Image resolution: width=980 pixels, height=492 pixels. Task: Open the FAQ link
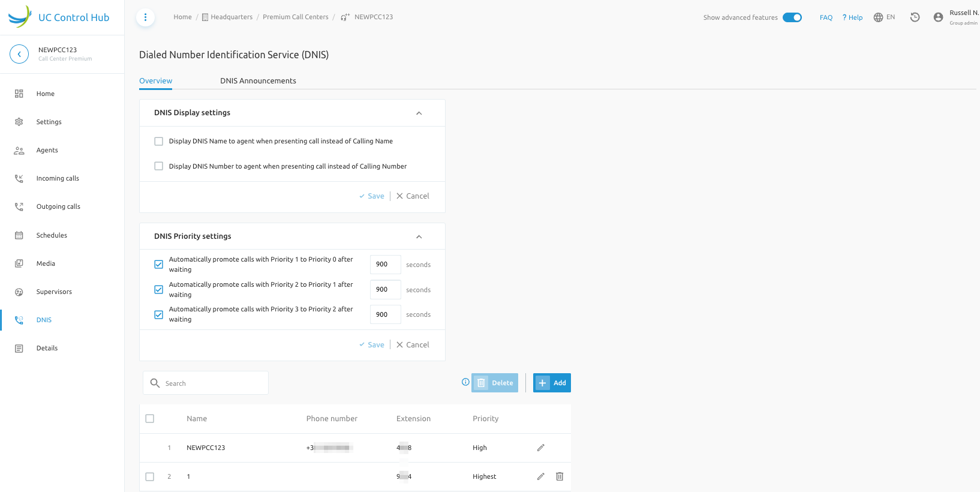(x=826, y=17)
